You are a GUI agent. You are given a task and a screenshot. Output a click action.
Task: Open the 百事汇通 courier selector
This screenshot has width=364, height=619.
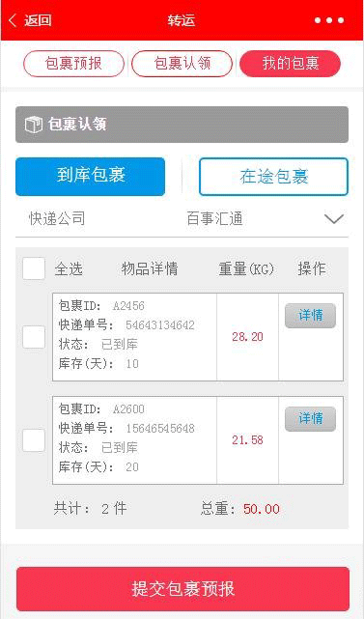click(x=214, y=218)
